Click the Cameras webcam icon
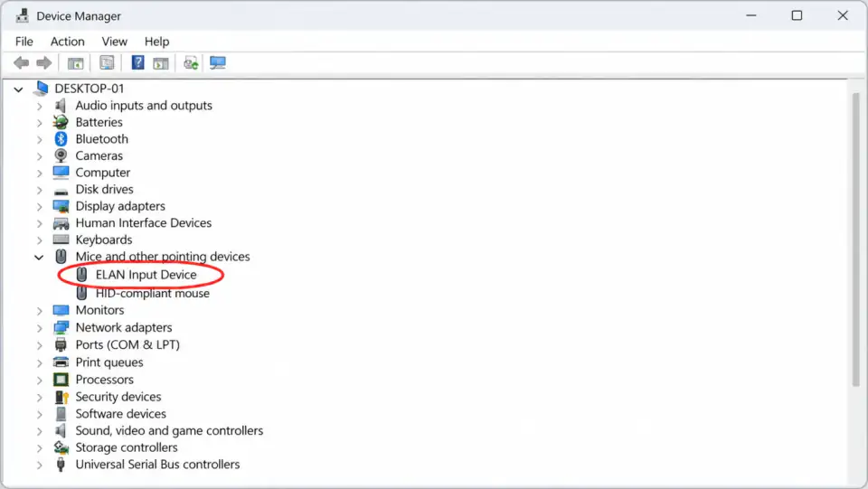The image size is (868, 489). [61, 155]
